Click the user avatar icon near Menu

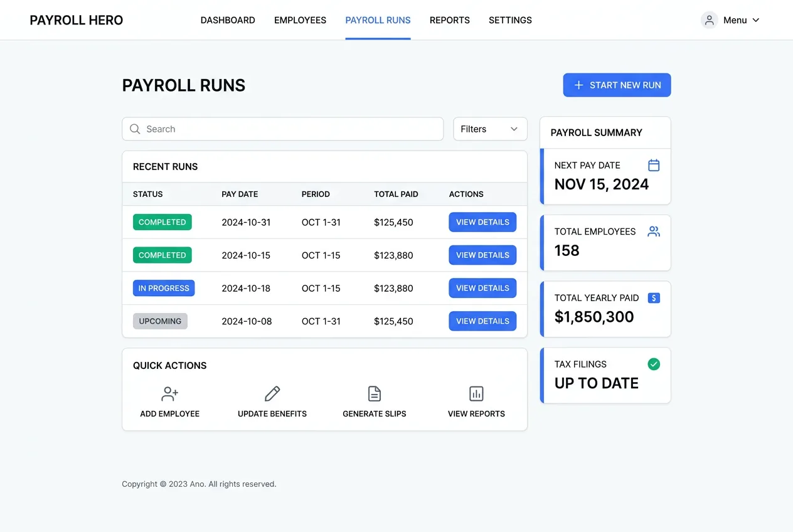point(709,19)
